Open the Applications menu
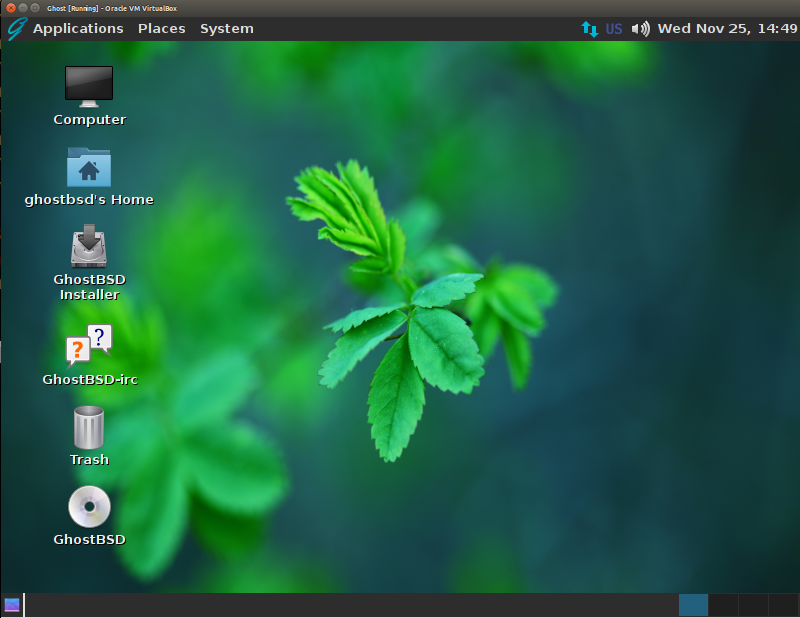 click(78, 28)
